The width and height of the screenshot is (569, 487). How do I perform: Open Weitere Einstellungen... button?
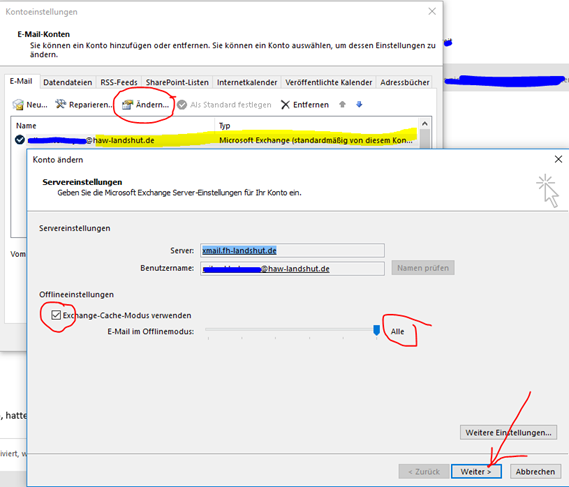point(508,433)
